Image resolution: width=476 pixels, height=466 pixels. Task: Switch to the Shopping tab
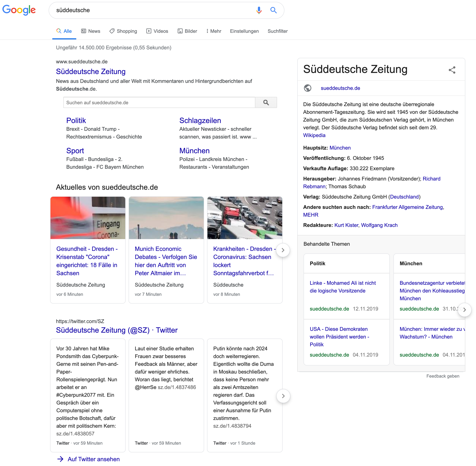click(x=123, y=31)
